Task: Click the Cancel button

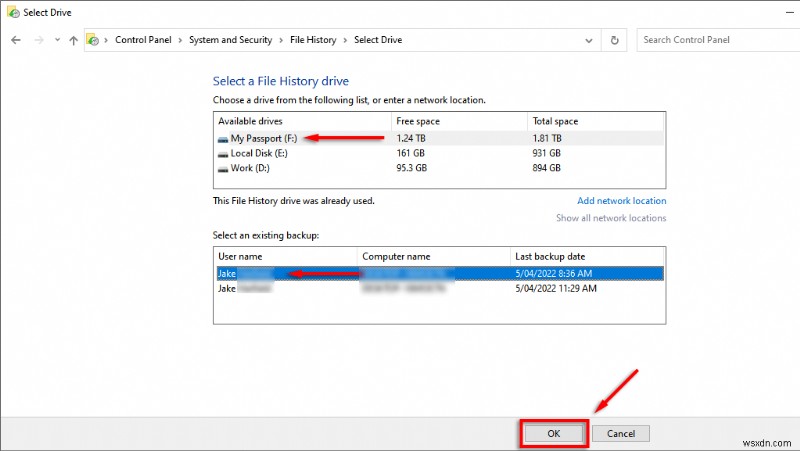Action: (x=621, y=434)
